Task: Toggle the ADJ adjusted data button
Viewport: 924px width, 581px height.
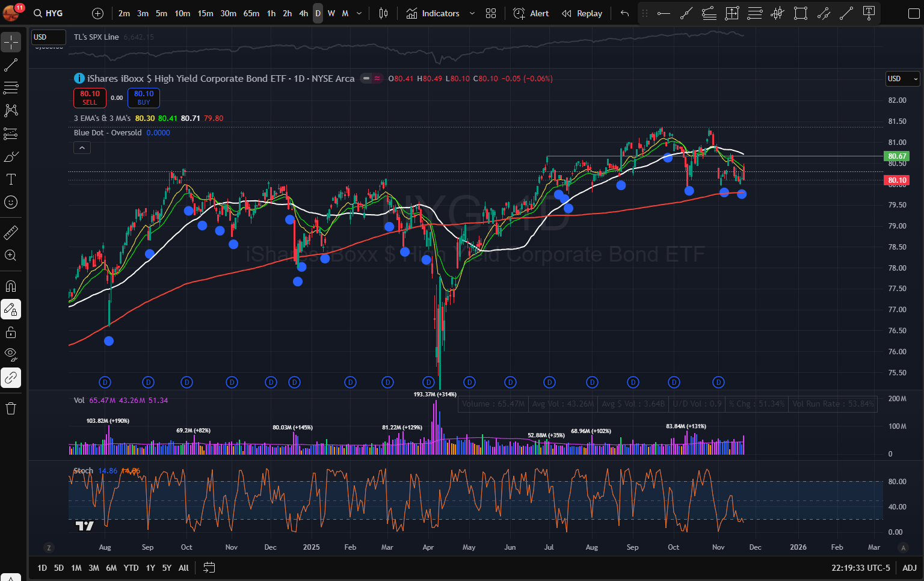Action: (x=910, y=568)
